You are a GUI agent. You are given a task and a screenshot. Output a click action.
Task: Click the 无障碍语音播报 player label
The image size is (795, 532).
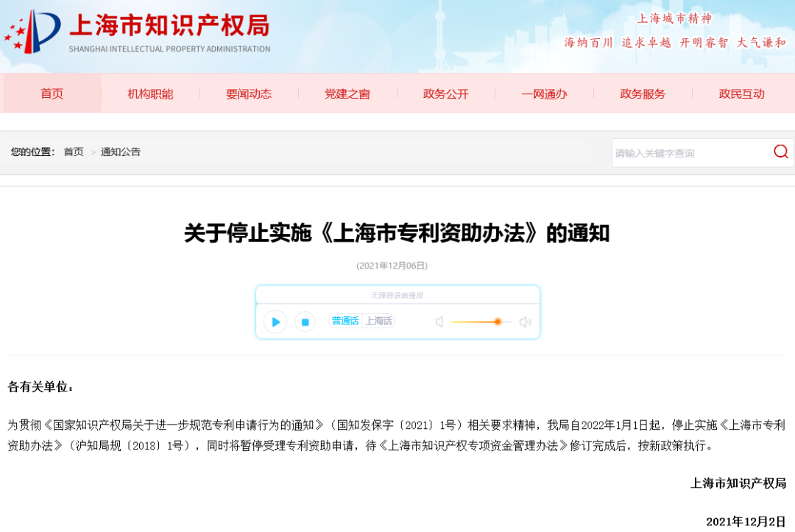397,295
